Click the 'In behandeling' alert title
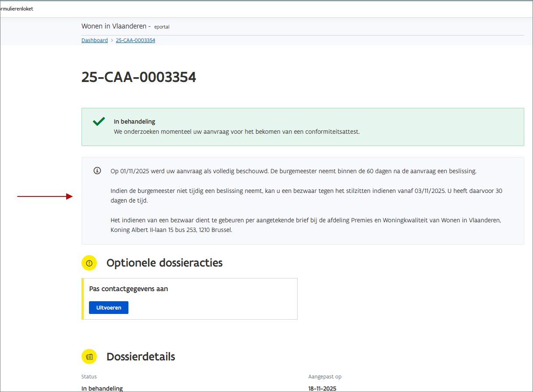The image size is (533, 392). pyautogui.click(x=135, y=121)
